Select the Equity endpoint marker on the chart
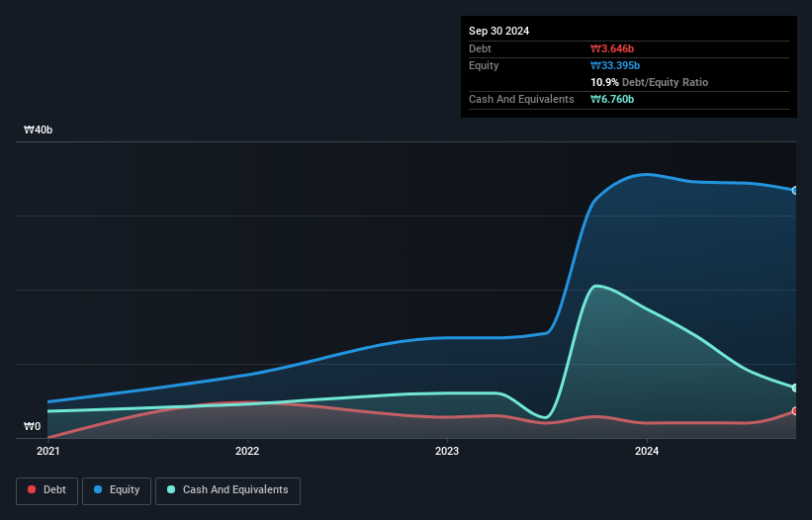The height and width of the screenshot is (520, 812). pyautogui.click(x=795, y=191)
